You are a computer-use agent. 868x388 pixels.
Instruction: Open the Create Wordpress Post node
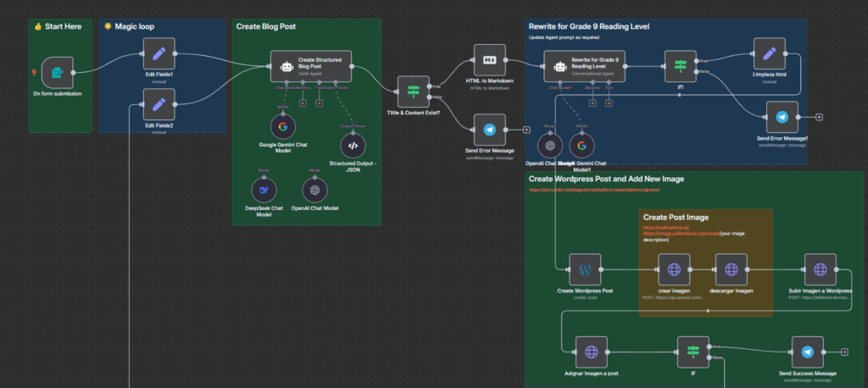[584, 269]
